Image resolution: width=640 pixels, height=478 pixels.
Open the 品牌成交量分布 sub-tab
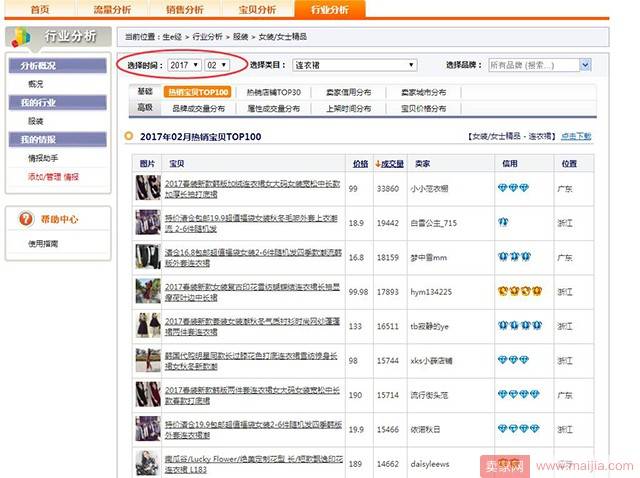click(x=198, y=109)
